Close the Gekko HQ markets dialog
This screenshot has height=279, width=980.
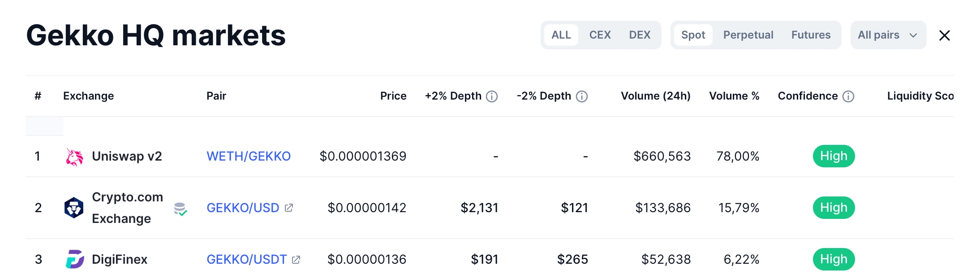tap(944, 35)
